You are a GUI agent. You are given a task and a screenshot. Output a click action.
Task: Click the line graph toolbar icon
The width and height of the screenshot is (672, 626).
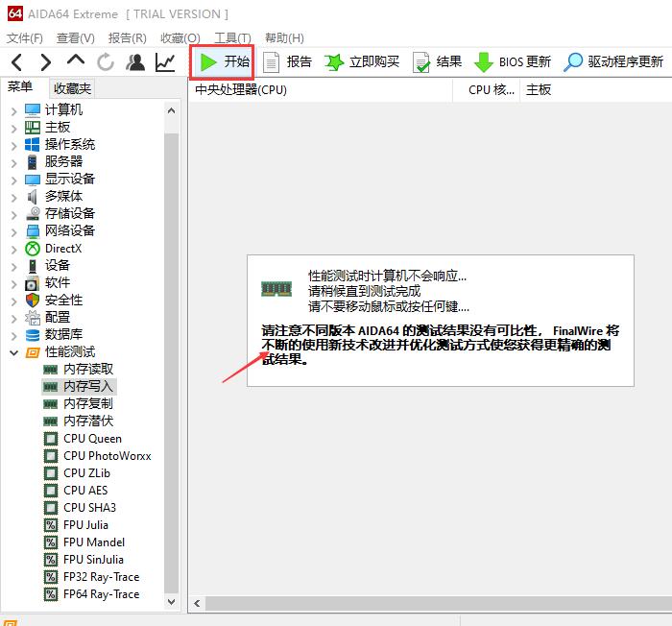(165, 62)
